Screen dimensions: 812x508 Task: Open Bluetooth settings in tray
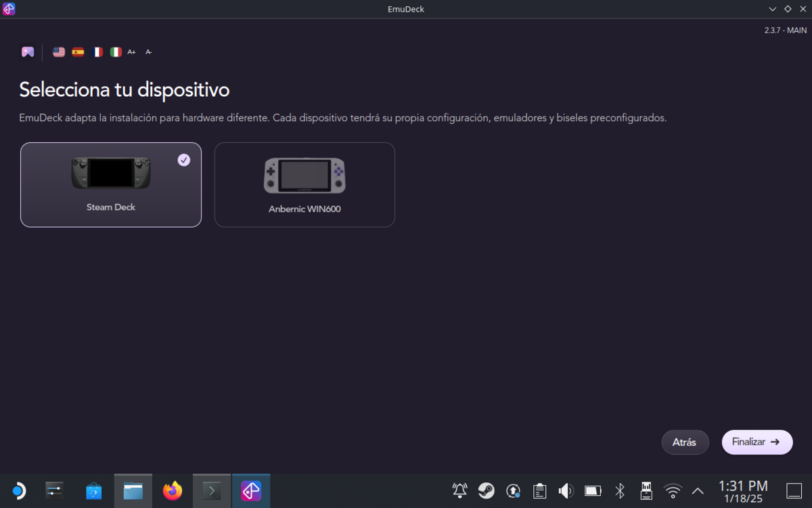click(619, 490)
